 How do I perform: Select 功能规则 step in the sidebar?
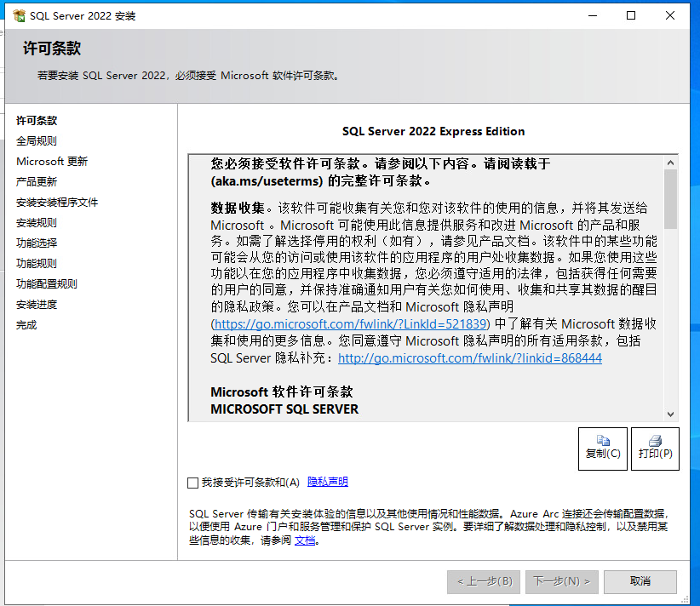pos(37,264)
